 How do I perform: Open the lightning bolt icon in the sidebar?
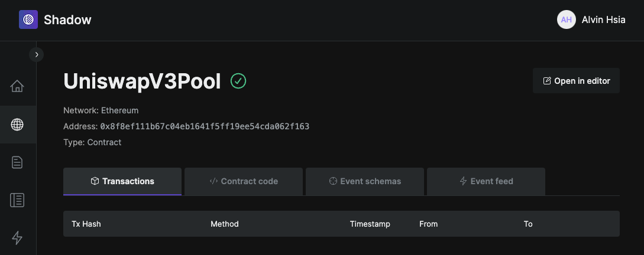pos(17,238)
